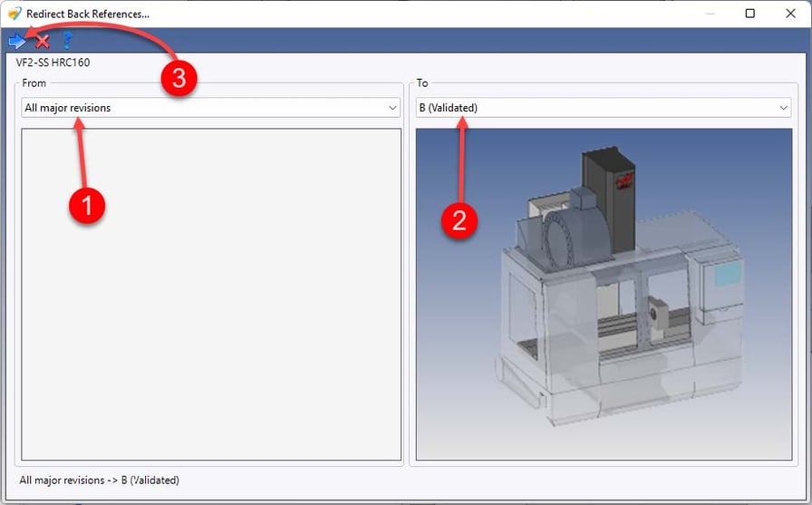The height and width of the screenshot is (505, 812).
Task: Click the 3D machine model preview
Action: point(604,294)
